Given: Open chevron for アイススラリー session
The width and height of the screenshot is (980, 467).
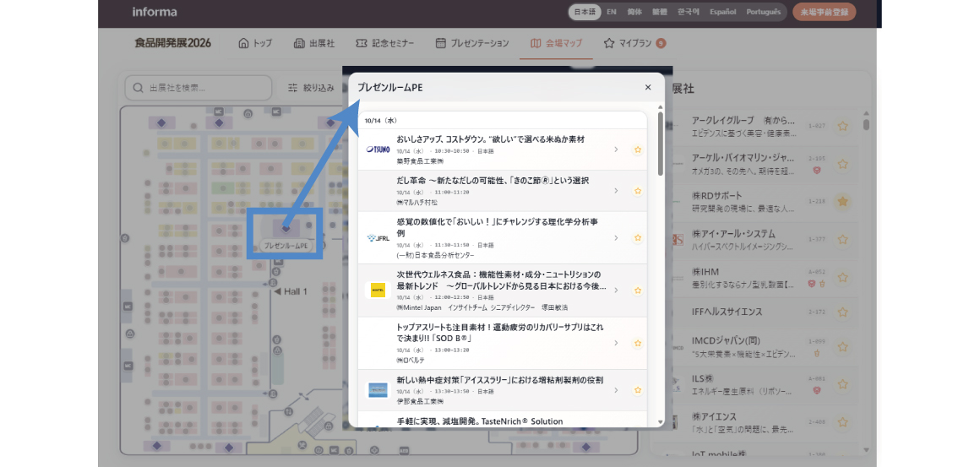Looking at the screenshot, I should coord(616,390).
